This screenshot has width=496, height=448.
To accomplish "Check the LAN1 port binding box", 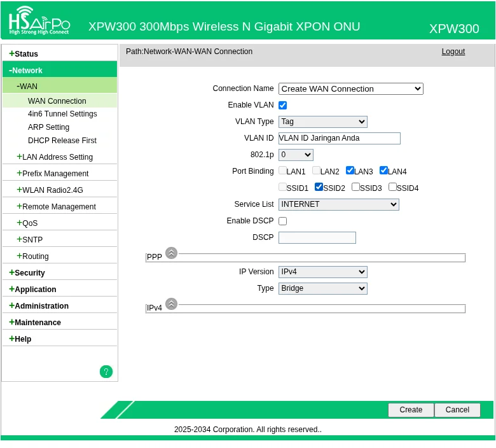I will coord(282,171).
